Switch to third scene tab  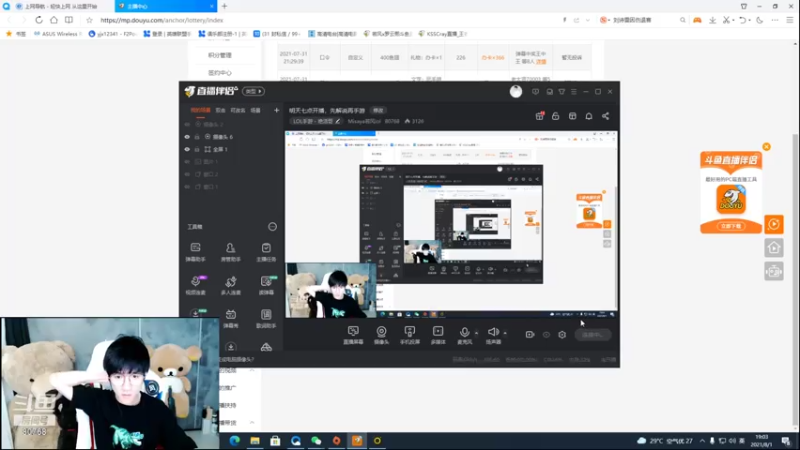(238, 110)
